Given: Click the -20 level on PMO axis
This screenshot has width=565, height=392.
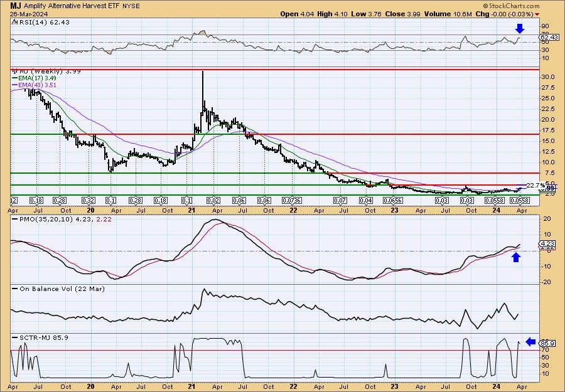Looking at the screenshot, I should click(546, 282).
